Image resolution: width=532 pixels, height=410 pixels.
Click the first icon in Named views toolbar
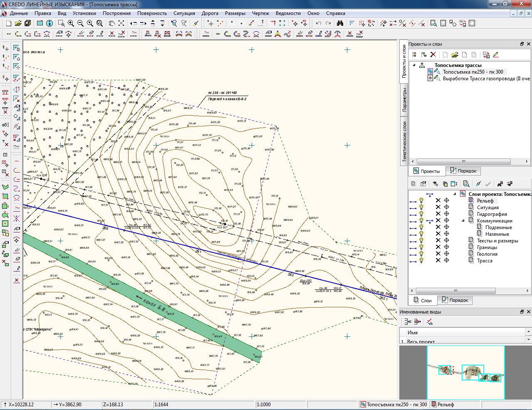coord(408,321)
